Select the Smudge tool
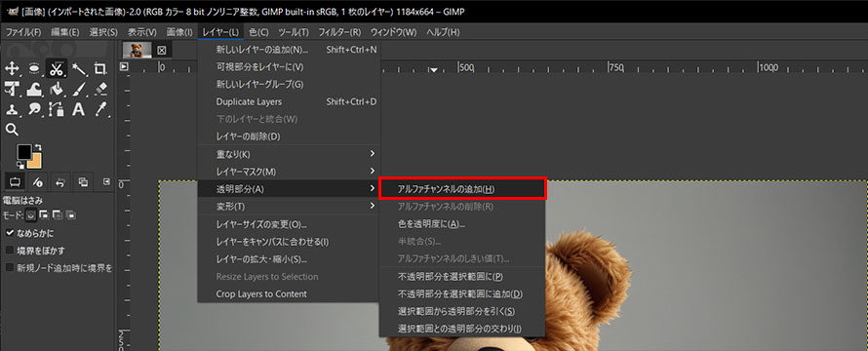Image resolution: width=868 pixels, height=351 pixels. (x=34, y=109)
